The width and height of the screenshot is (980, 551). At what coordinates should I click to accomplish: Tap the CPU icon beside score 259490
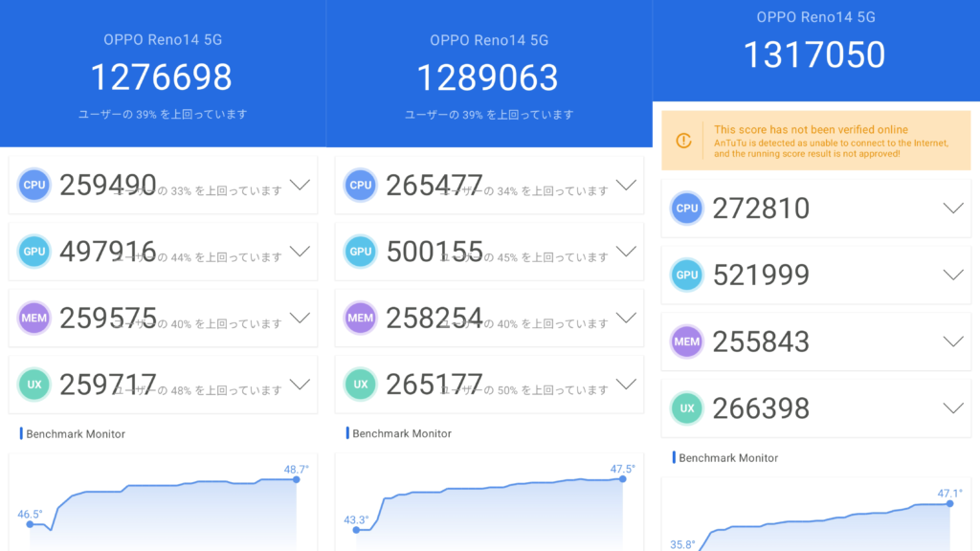tap(33, 185)
